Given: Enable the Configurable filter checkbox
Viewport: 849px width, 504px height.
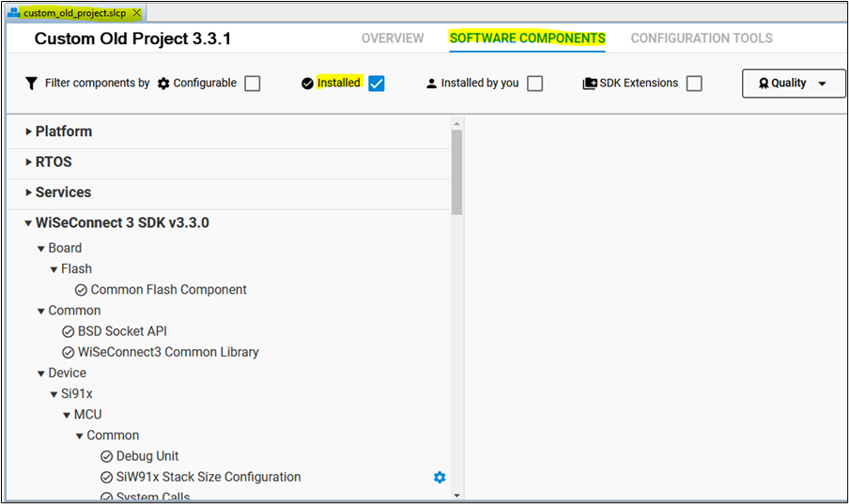Looking at the screenshot, I should [253, 84].
